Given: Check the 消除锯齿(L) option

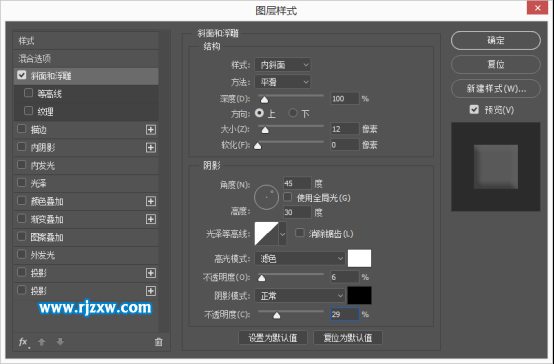Looking at the screenshot, I should coord(300,233).
